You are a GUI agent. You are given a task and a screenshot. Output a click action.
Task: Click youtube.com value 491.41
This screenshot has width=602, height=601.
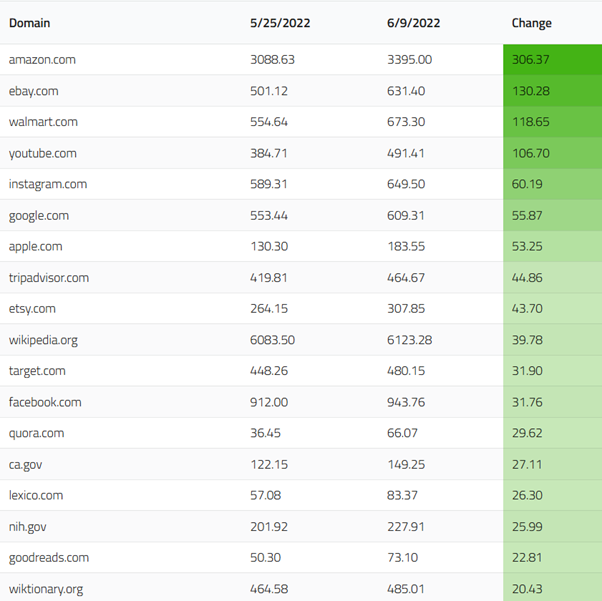click(406, 153)
